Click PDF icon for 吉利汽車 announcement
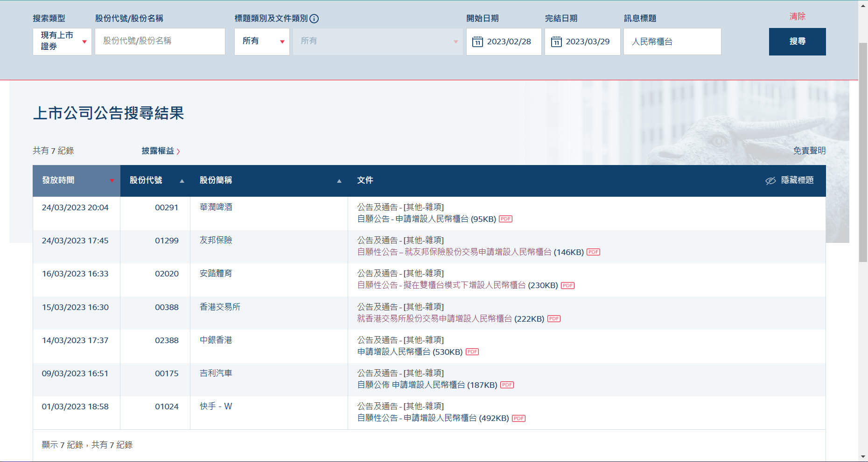The image size is (868, 462). (507, 385)
